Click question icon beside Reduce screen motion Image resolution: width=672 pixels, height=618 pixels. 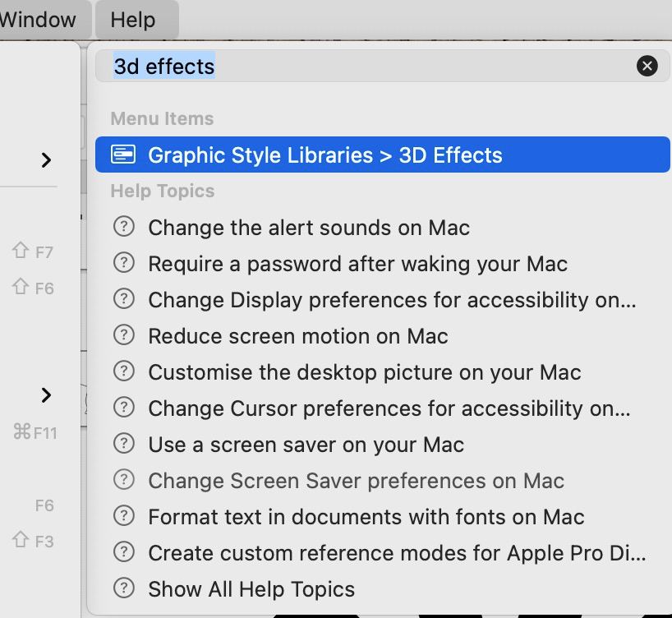(x=124, y=335)
